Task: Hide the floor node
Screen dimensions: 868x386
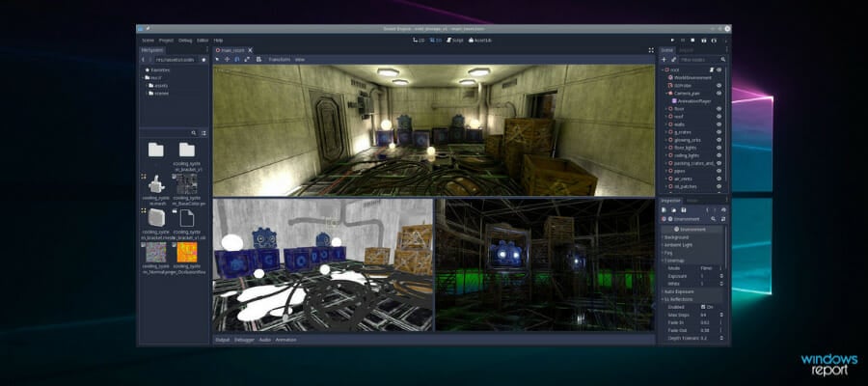Action: click(719, 109)
